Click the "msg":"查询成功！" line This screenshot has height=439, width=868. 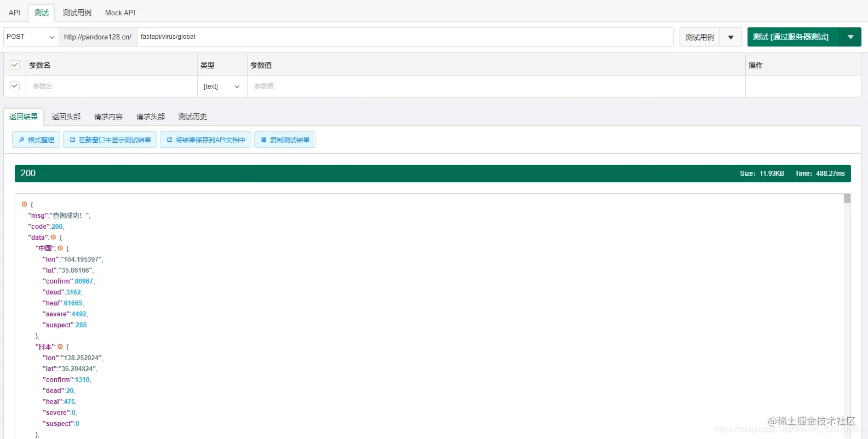(x=59, y=215)
